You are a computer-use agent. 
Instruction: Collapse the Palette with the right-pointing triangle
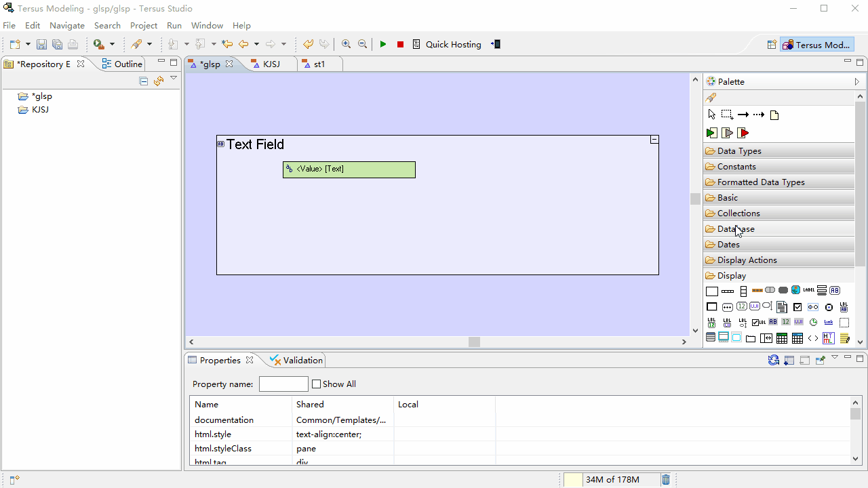(x=857, y=81)
